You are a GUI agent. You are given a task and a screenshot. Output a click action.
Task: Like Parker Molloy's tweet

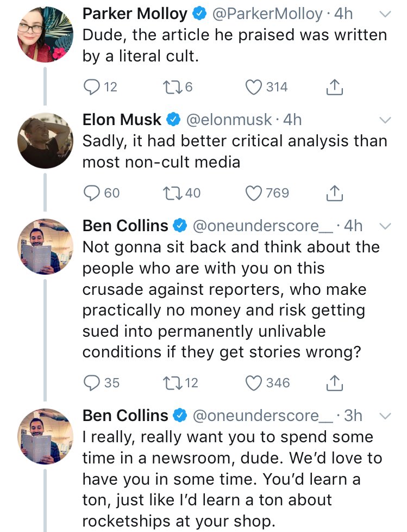254,87
